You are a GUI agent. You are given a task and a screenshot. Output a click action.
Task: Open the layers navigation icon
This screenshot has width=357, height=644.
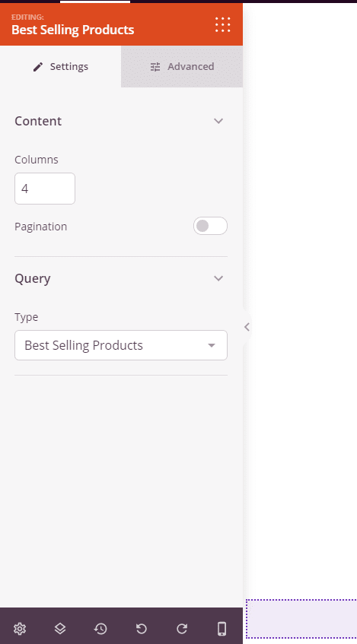click(x=60, y=628)
